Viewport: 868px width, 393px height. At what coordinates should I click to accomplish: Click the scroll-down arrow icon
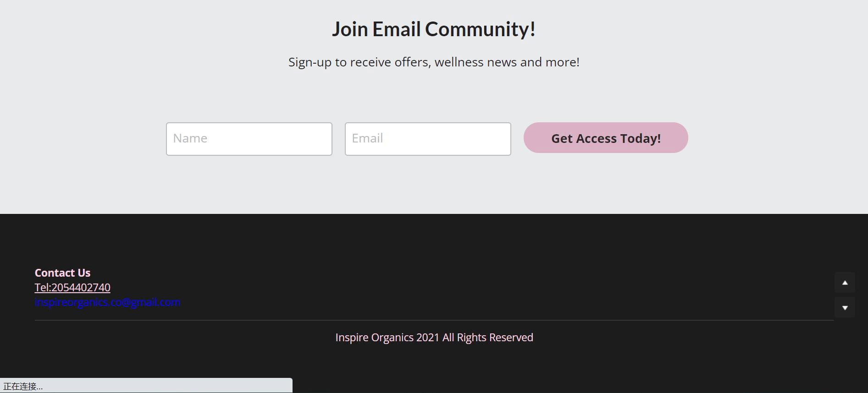[845, 307]
